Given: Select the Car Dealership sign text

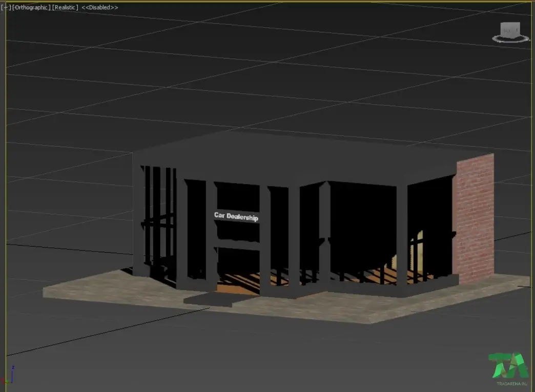Looking at the screenshot, I should click(x=236, y=216).
